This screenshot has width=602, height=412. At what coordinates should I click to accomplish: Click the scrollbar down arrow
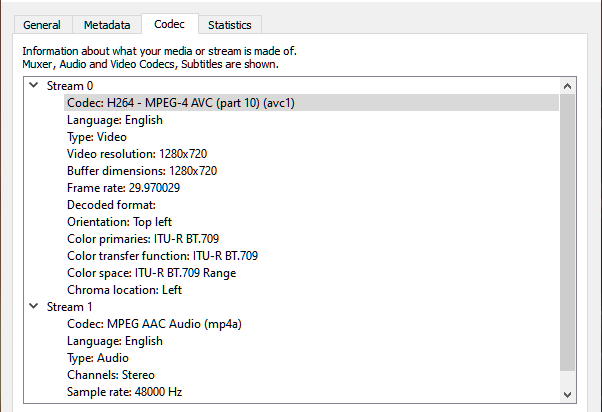pos(569,393)
